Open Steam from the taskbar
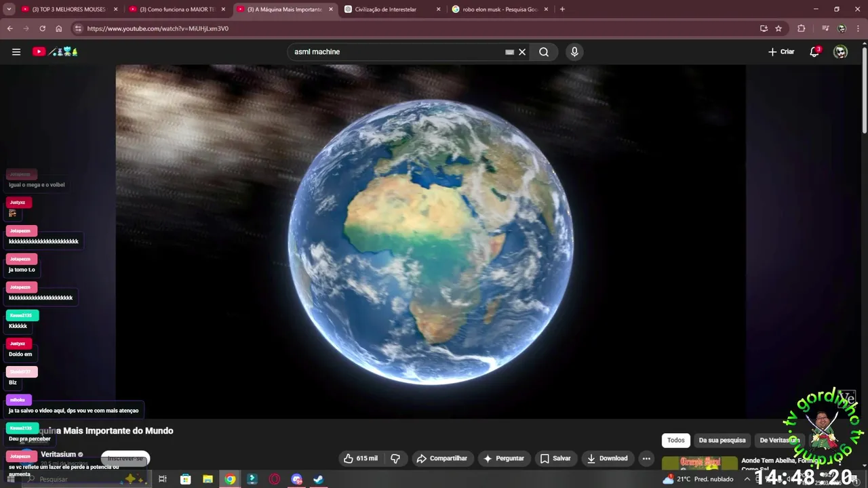Screen dimensions: 868x488 pyautogui.click(x=318, y=479)
